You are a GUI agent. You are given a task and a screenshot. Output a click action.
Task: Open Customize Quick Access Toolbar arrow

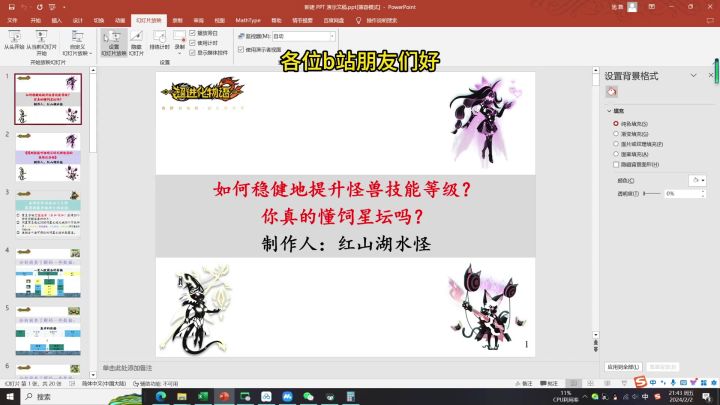(64, 7)
